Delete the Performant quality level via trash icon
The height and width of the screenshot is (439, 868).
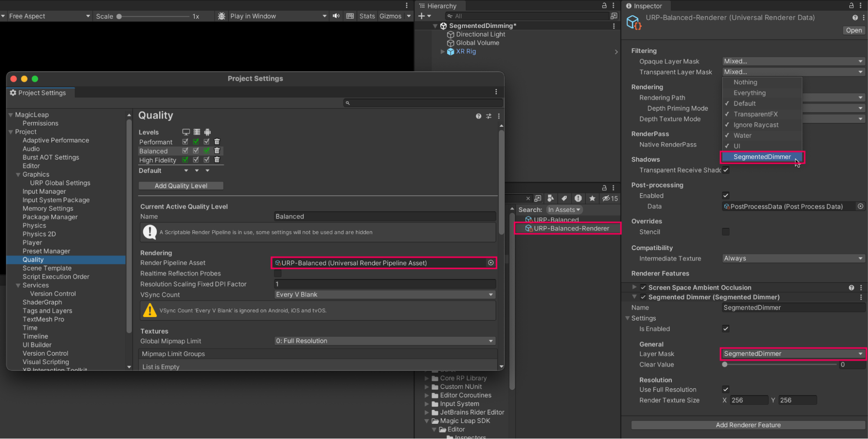pyautogui.click(x=217, y=142)
